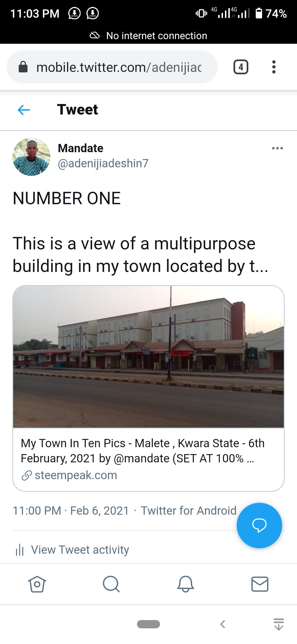The height and width of the screenshot is (644, 297).
Task: Click the mobile.twitter.com URL field
Action: pos(119,67)
